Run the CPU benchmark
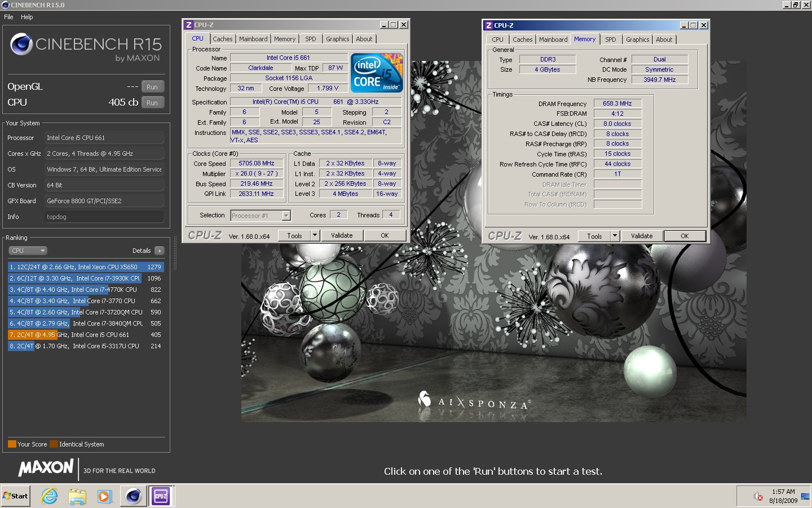812x508 pixels. click(152, 103)
